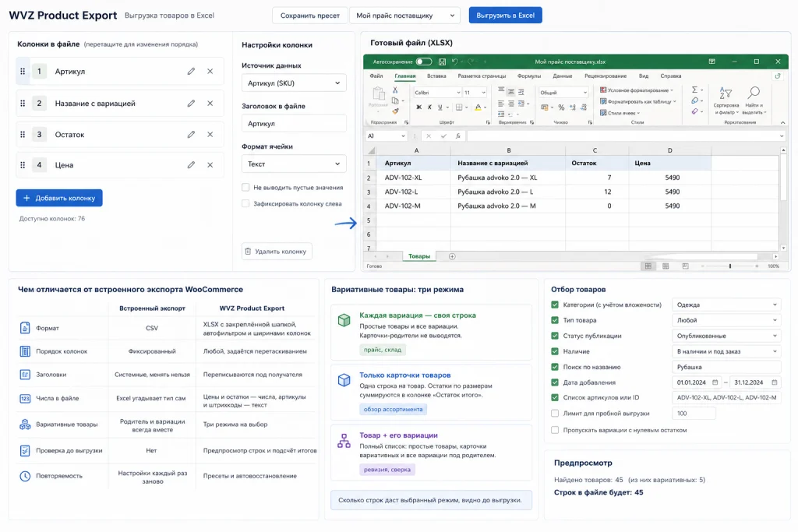Delete the Цена column with X icon
This screenshot has height=532, width=798.
point(210,165)
